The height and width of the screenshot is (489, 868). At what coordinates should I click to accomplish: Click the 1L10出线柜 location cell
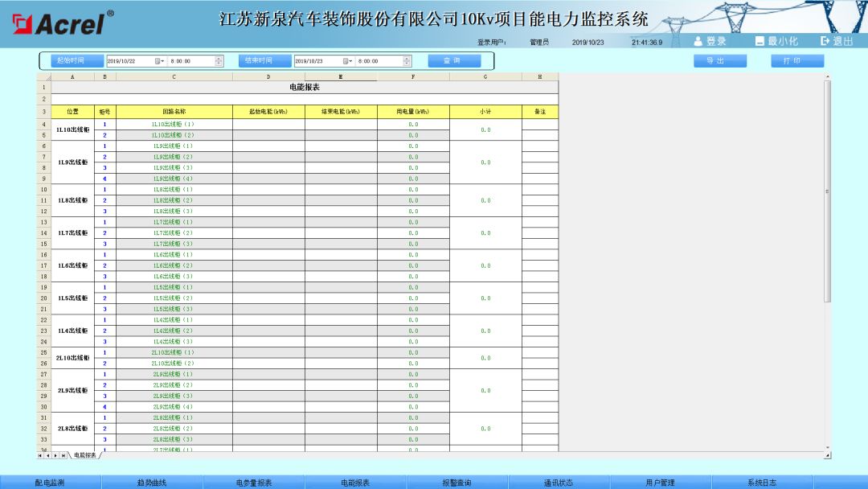click(x=72, y=129)
